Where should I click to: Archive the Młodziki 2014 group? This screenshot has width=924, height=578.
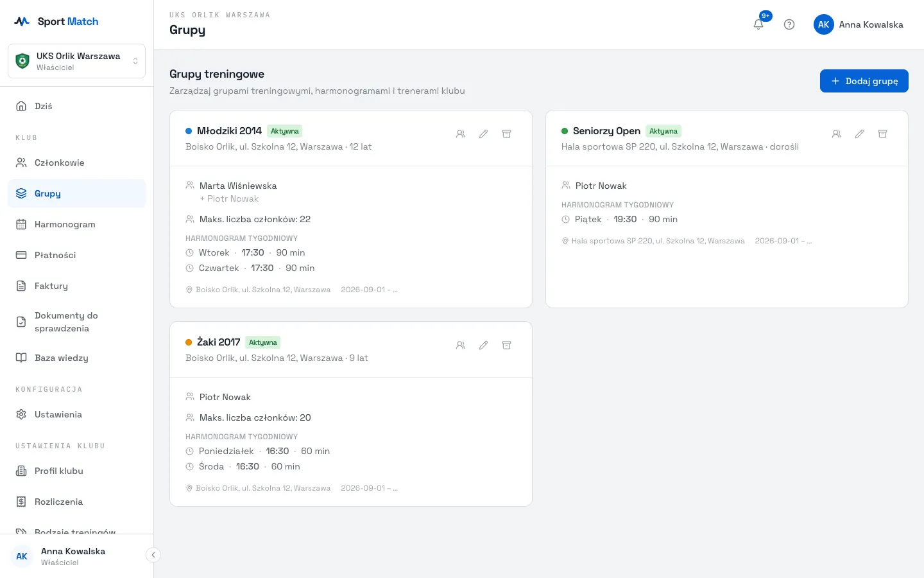(507, 134)
